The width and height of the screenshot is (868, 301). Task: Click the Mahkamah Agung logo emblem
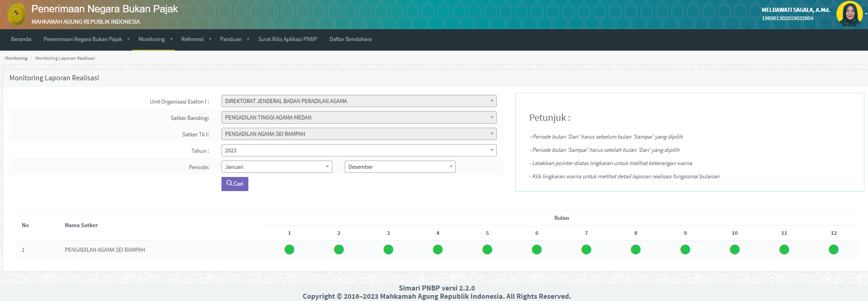(x=17, y=14)
